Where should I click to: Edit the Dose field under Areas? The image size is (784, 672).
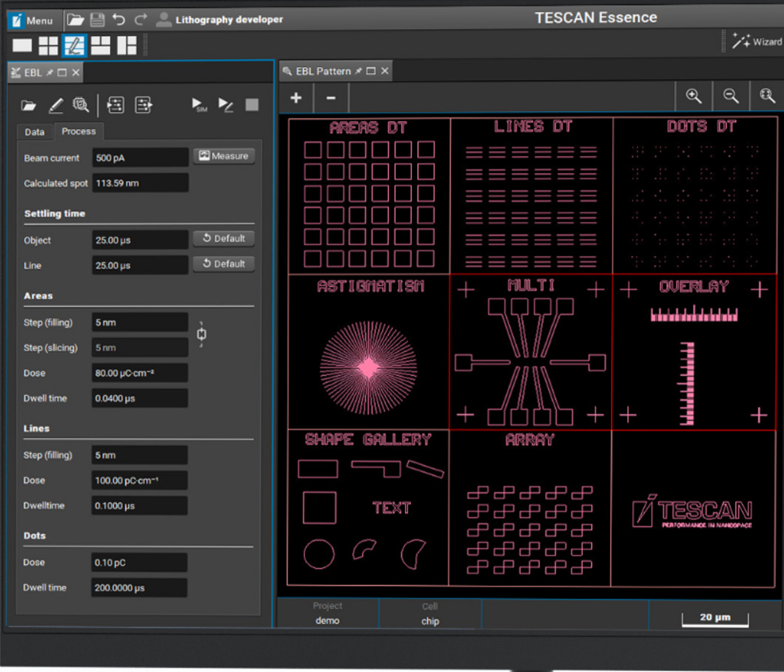point(139,373)
